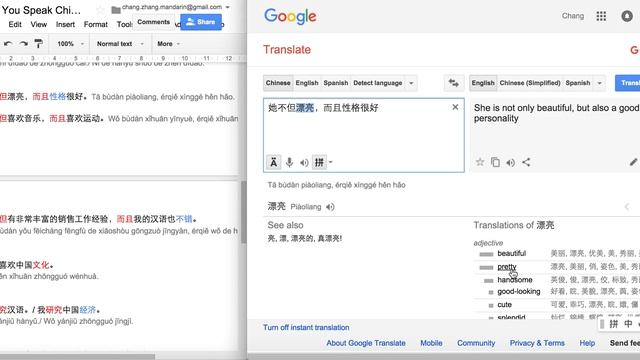
Task: Open the View menu in Docs
Action: pyautogui.click(x=39, y=24)
